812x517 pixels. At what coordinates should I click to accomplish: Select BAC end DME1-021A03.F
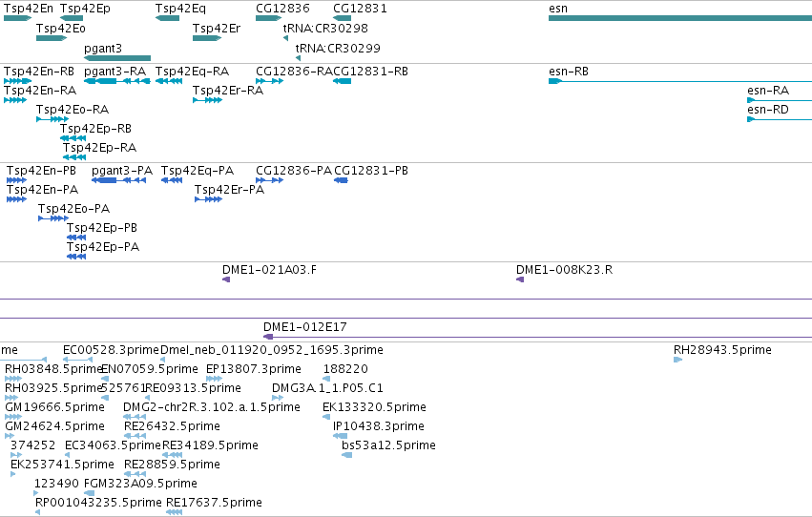pyautogui.click(x=269, y=270)
